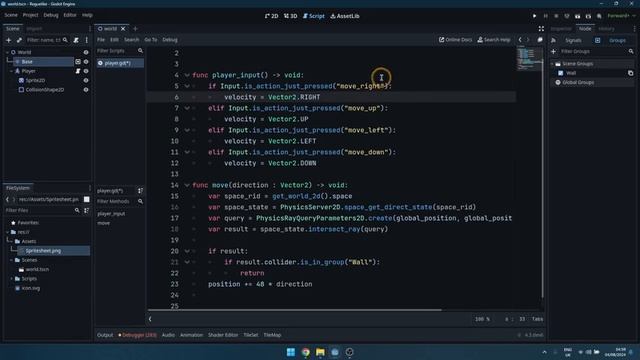
Task: Fold the player_input function at line 4
Action: pos(187,75)
